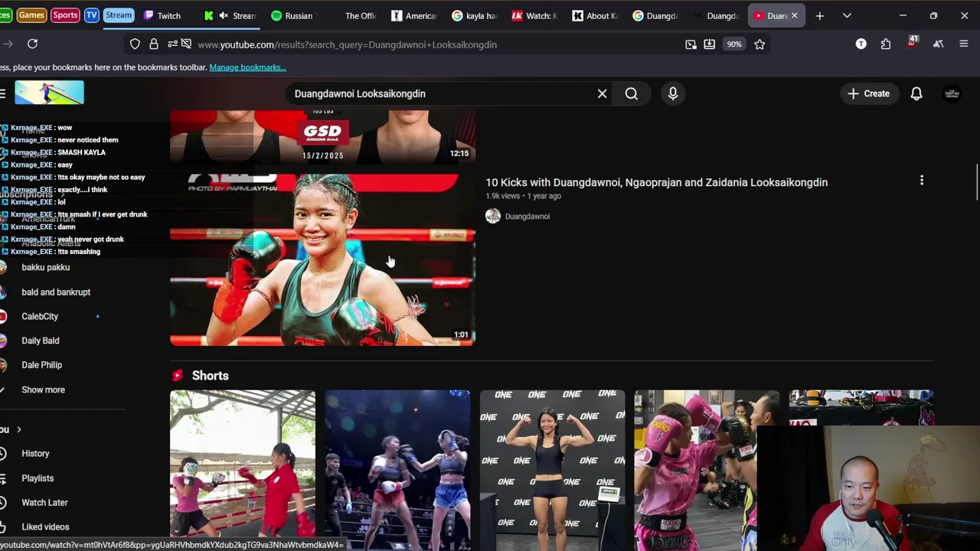Mute the Stream tab audio icon
980x551 pixels.
point(224,15)
